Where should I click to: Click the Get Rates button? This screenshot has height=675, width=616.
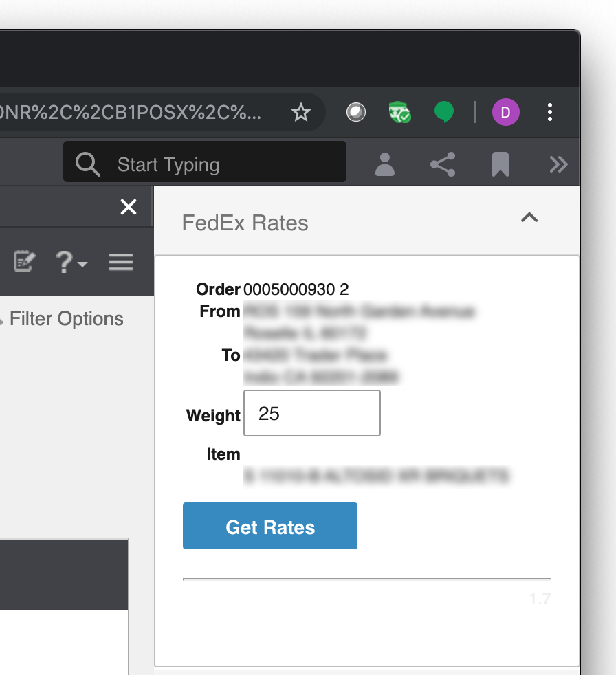270,526
